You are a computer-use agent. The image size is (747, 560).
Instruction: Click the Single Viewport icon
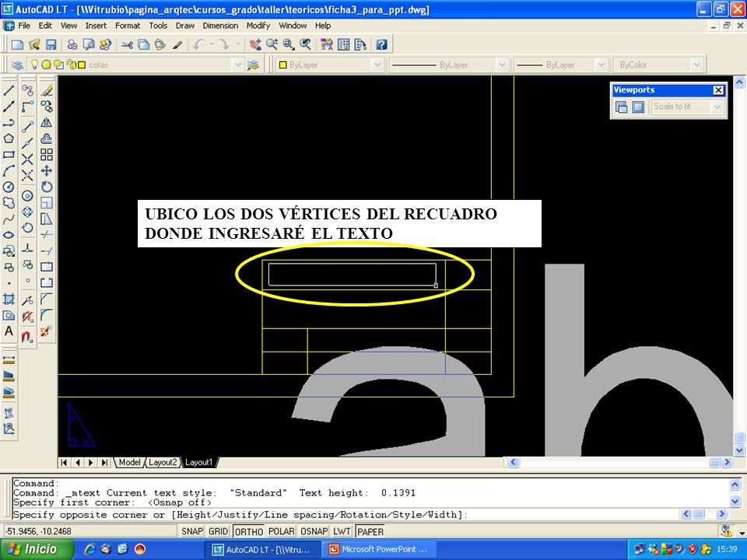point(638,107)
